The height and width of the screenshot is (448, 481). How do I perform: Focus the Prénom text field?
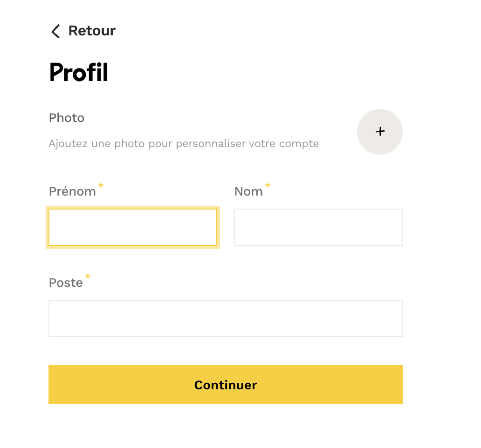click(133, 227)
